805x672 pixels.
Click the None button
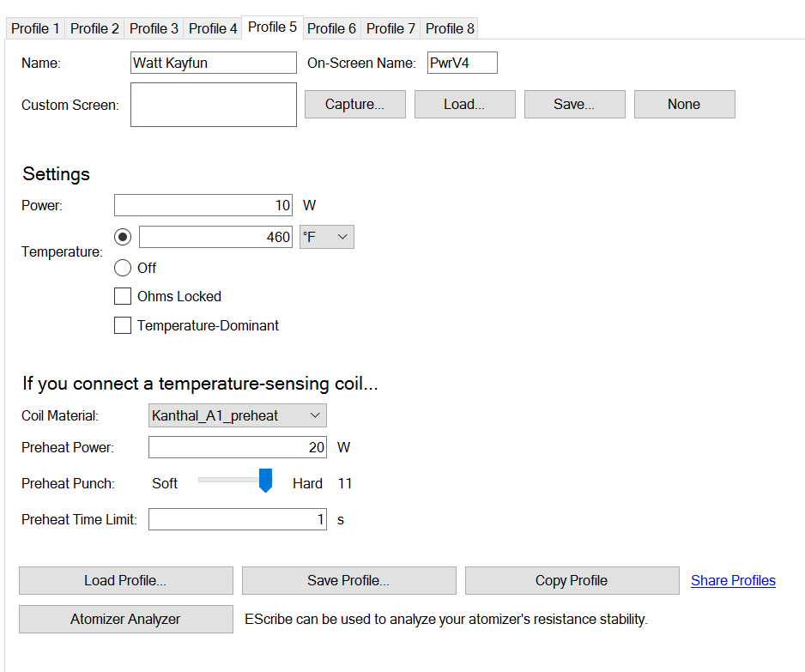pyautogui.click(x=684, y=105)
